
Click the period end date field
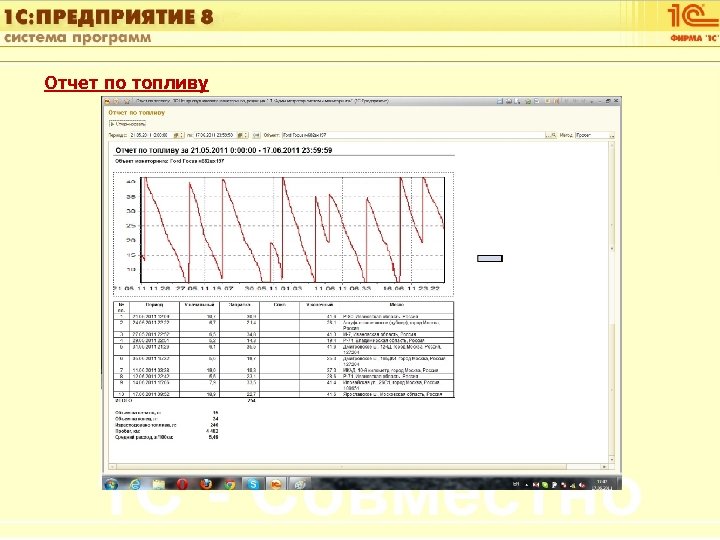pos(215,135)
